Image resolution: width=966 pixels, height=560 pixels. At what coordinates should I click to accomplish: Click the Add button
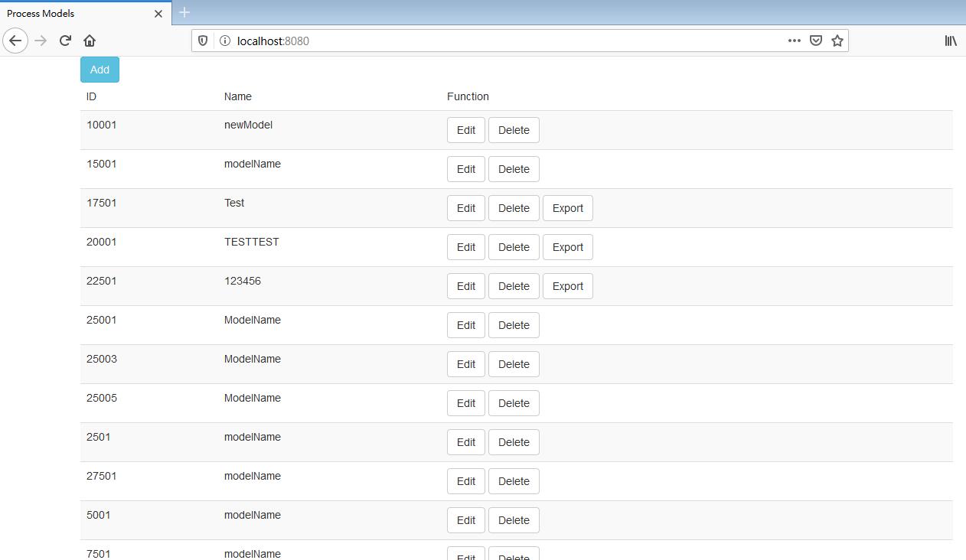point(100,70)
